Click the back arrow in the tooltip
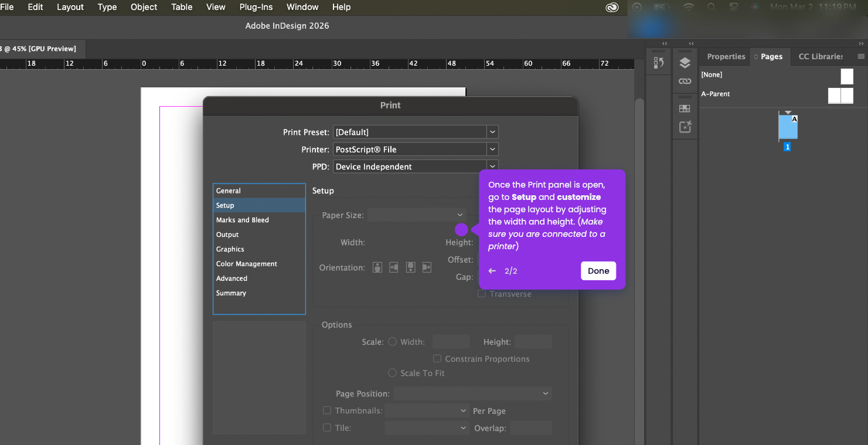Screen dimensions: 868x445 click(x=492, y=271)
